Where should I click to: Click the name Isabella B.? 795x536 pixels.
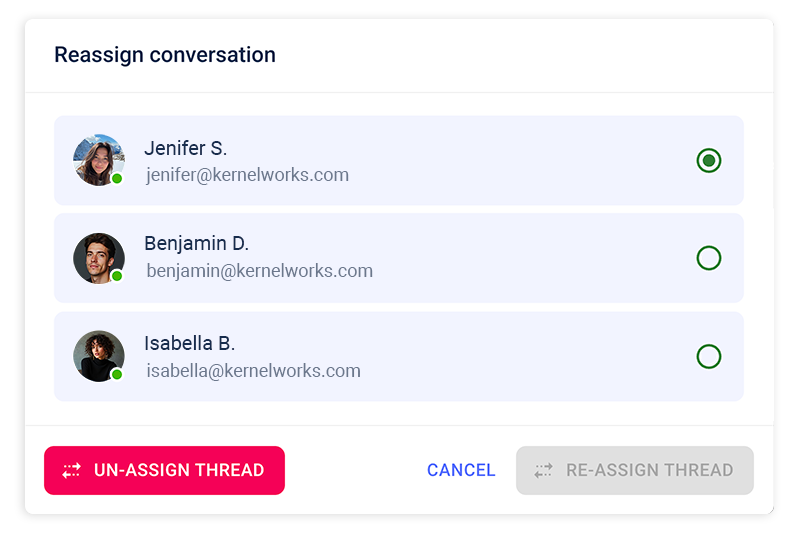tap(190, 343)
